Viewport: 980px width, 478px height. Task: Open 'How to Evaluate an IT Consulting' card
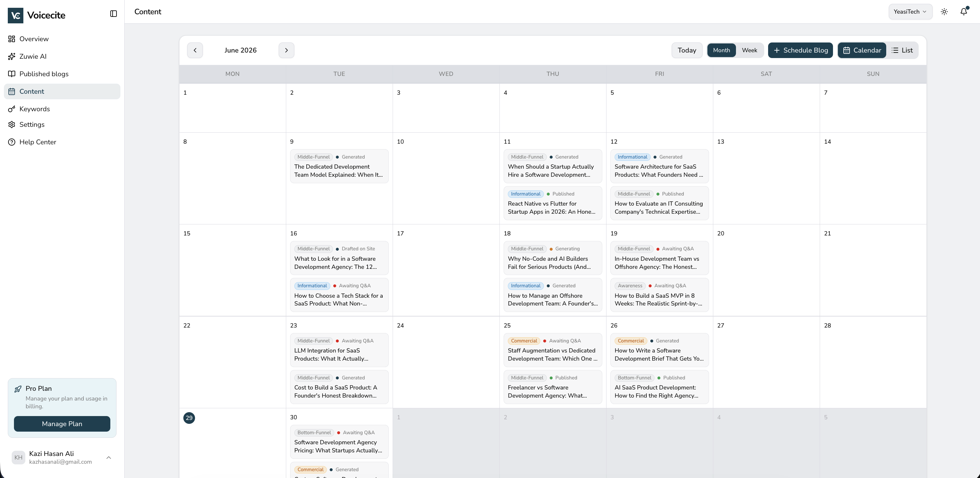[659, 203]
